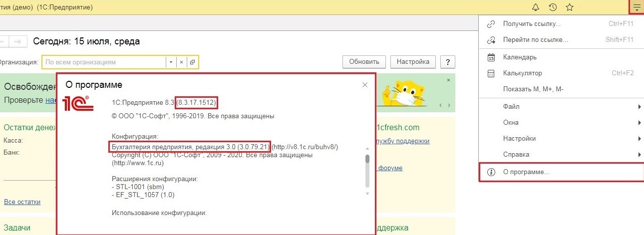Expand the organization dropdown arrow

pos(171,62)
